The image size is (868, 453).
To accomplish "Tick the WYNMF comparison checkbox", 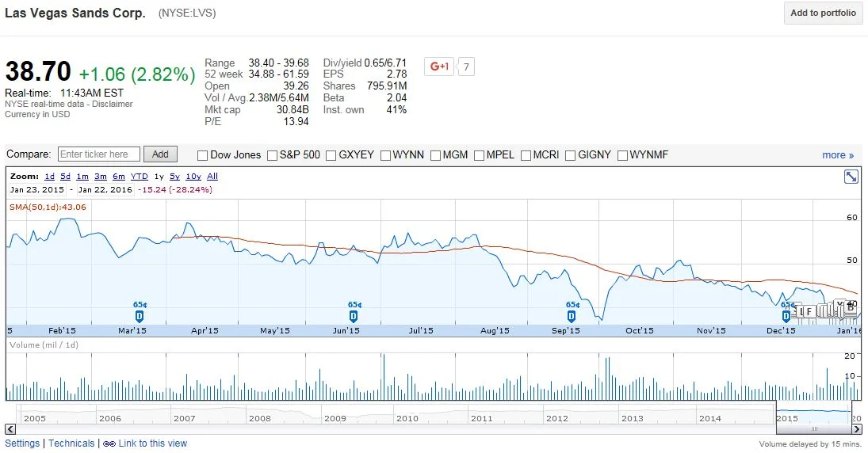I will tap(622, 155).
